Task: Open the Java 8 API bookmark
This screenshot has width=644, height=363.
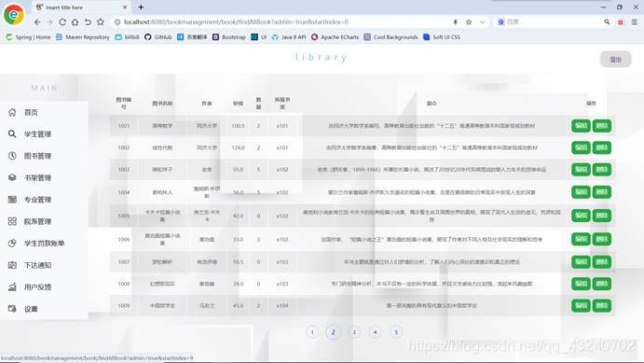Action: pos(289,37)
